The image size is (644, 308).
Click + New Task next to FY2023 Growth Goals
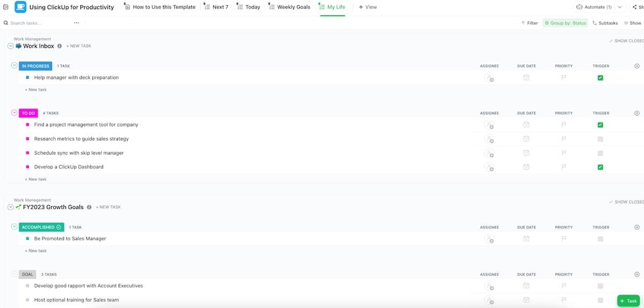[x=108, y=207]
